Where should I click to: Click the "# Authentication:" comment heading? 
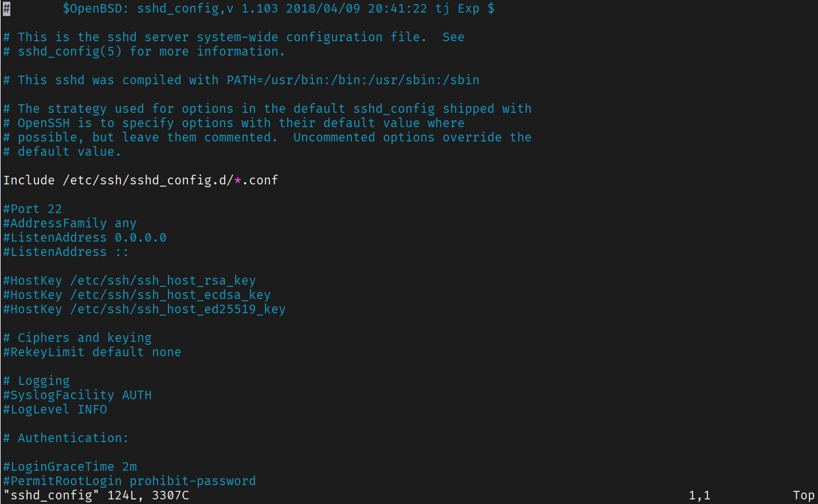65,438
